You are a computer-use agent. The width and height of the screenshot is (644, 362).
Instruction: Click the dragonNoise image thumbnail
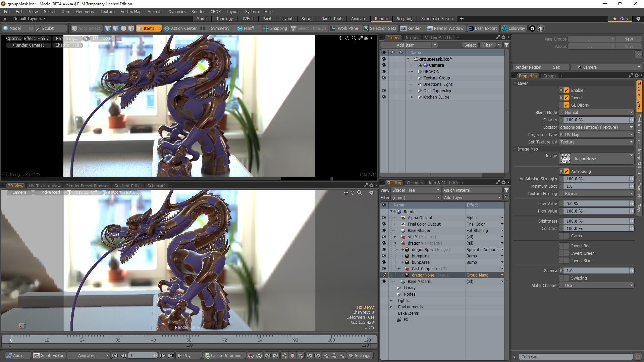coord(565,159)
